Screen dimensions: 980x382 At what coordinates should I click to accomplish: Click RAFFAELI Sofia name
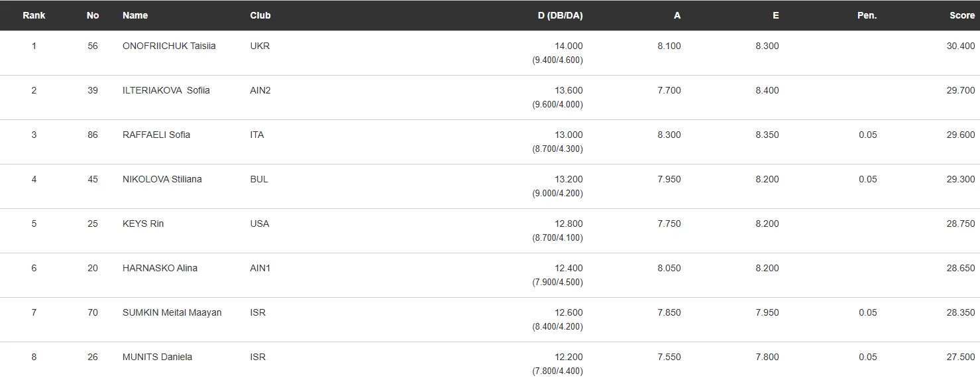(156, 135)
